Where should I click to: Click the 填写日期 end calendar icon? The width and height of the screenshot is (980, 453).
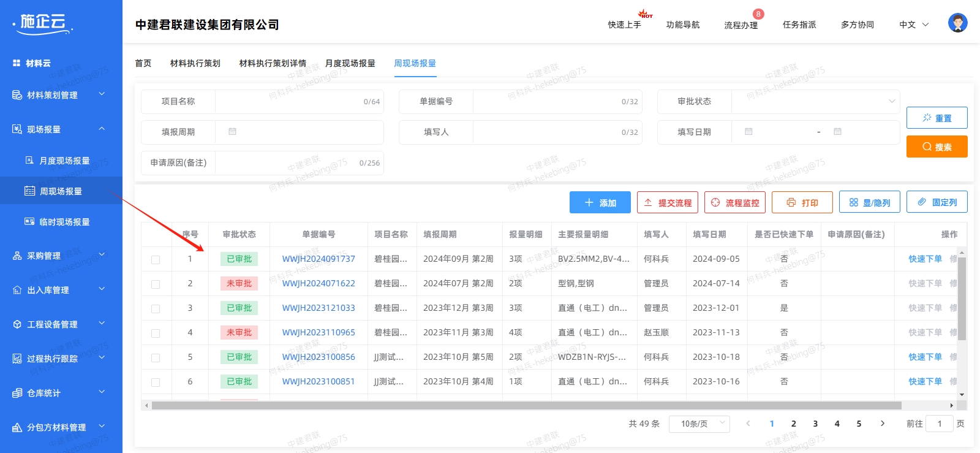[x=837, y=132]
